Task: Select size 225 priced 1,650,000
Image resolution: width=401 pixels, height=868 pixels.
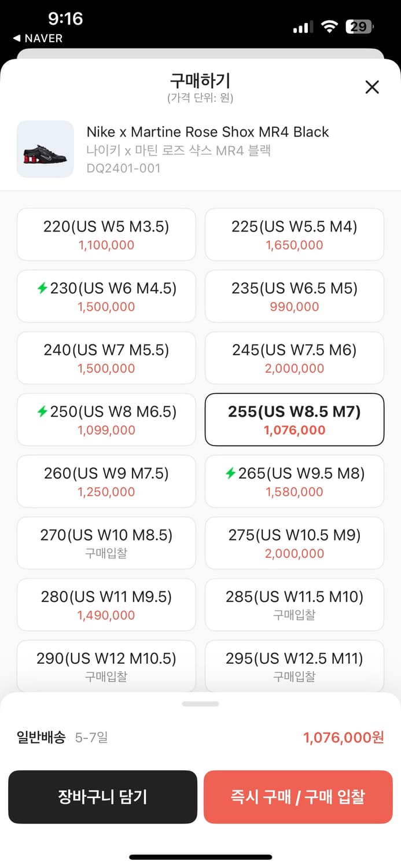Action: pos(294,234)
